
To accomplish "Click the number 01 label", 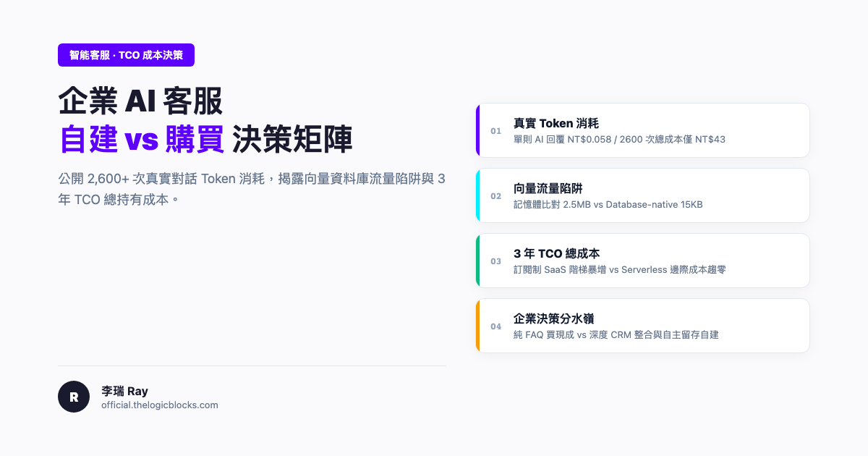I will pyautogui.click(x=495, y=131).
